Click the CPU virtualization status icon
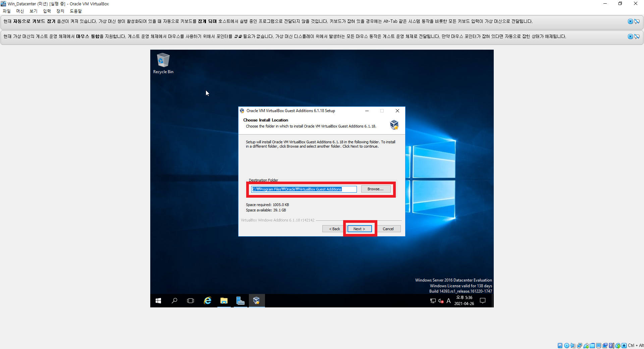Viewport: 644px width, 349px height. (611, 345)
